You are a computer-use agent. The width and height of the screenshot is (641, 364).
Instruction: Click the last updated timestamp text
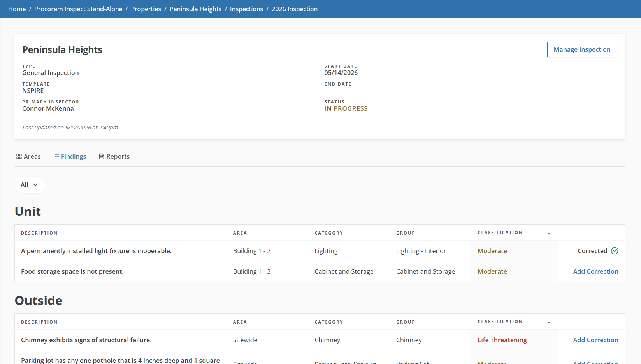point(70,128)
